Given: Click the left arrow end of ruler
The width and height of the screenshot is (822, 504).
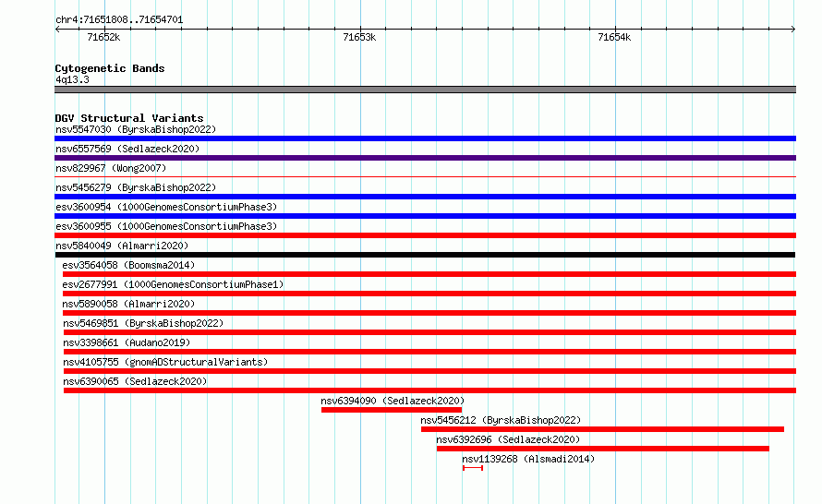Looking at the screenshot, I should point(57,29).
